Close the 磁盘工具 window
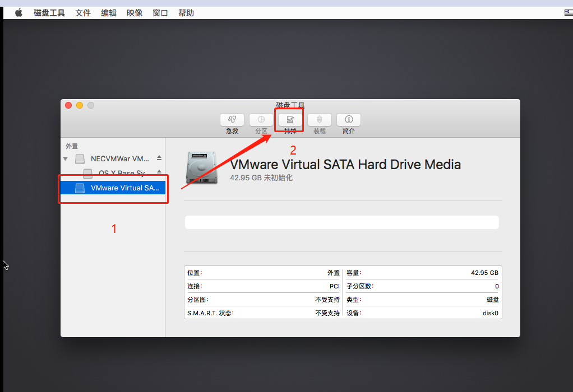Image resolution: width=573 pixels, height=392 pixels. 68,105
